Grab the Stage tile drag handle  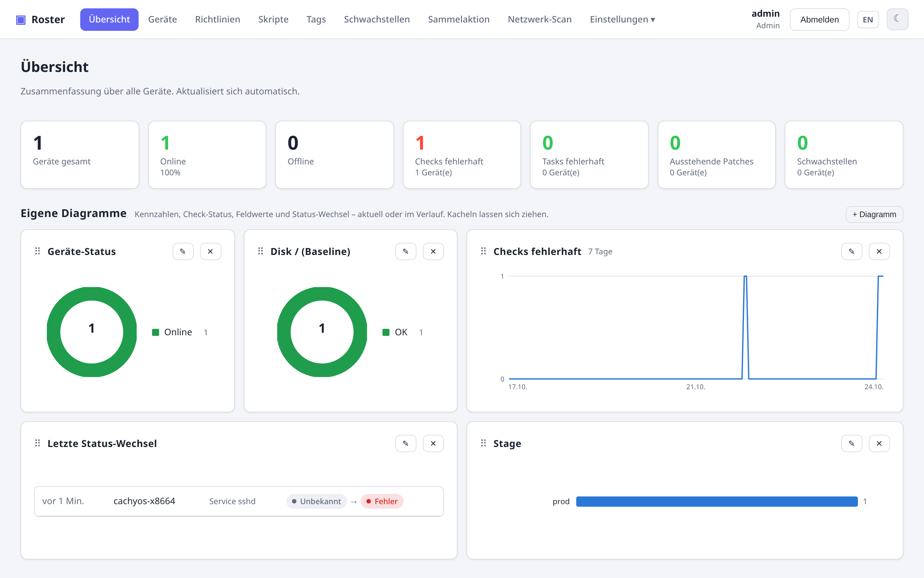coord(483,443)
